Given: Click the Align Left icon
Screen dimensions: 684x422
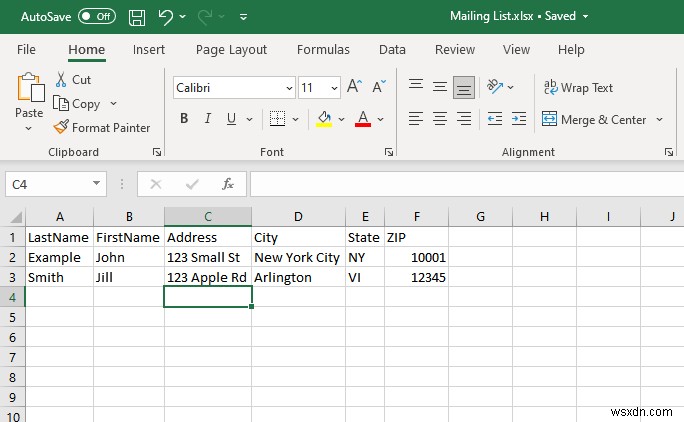Looking at the screenshot, I should coord(416,119).
